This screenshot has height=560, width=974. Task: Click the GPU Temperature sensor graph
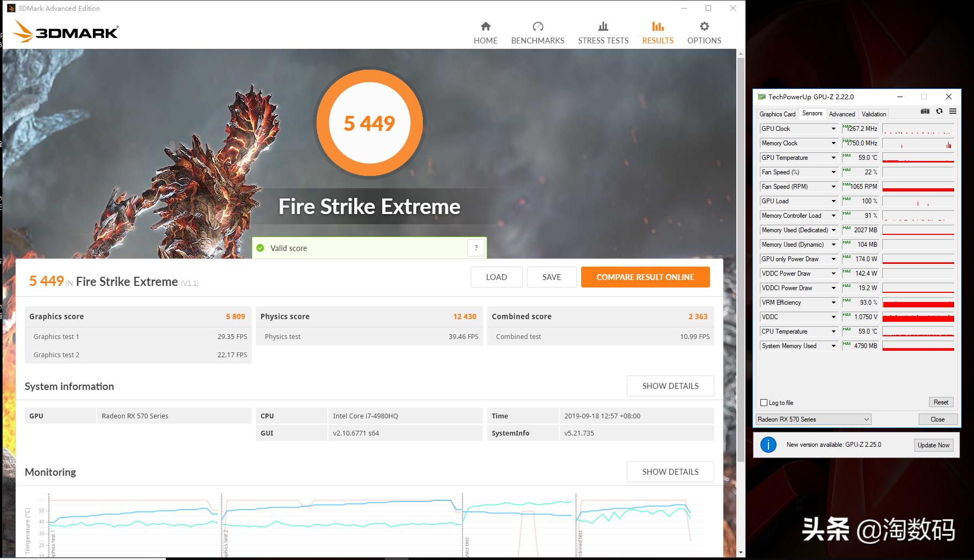(918, 158)
